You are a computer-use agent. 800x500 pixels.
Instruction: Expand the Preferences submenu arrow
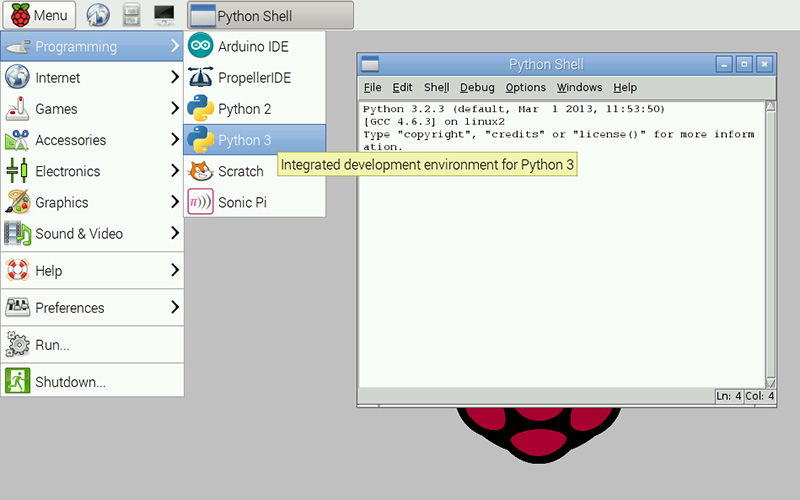tap(175, 307)
